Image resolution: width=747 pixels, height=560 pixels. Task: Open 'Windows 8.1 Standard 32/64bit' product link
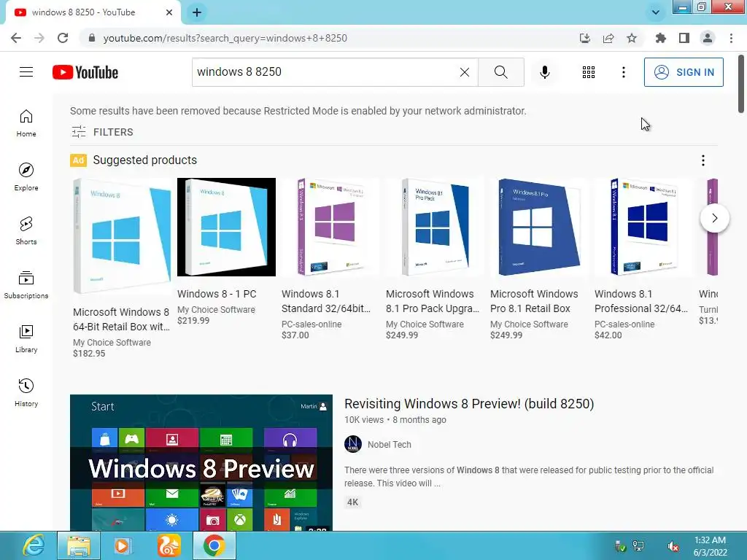[326, 301]
